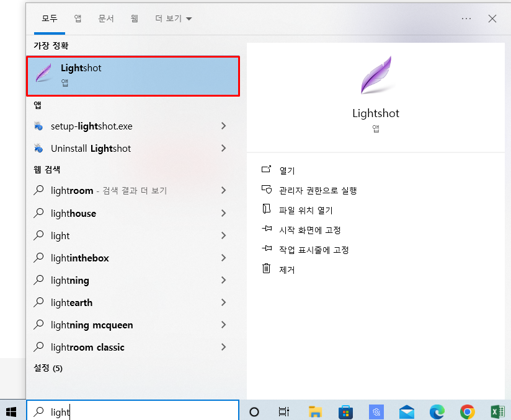Screen dimensions: 511x420
Task: Switch to the 모두 tab
Action: (x=50, y=18)
